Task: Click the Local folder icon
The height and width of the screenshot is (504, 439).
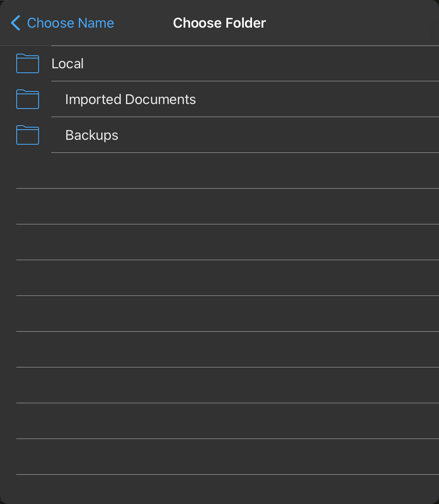Action: tap(28, 63)
